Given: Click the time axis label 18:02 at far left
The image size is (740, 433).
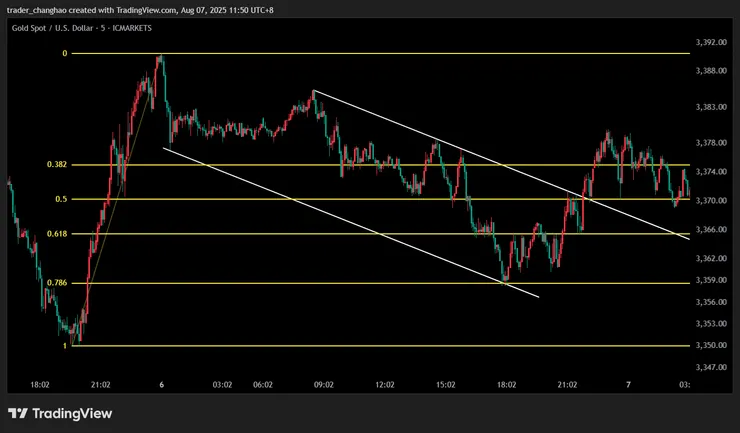Looking at the screenshot, I should (x=40, y=385).
